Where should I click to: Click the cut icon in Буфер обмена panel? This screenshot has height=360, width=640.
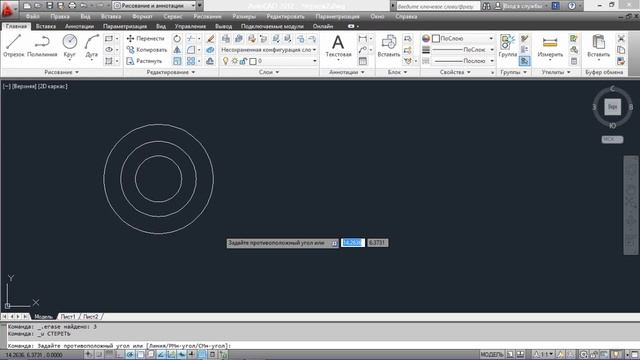pyautogui.click(x=621, y=38)
